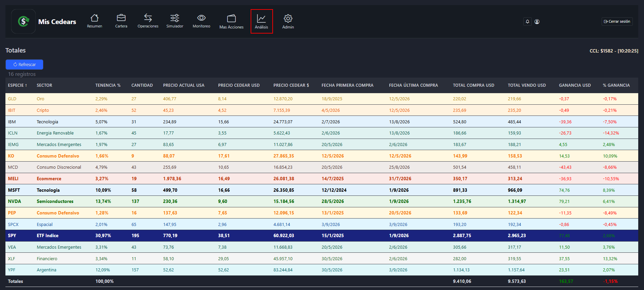The width and height of the screenshot is (644, 290).
Task: Sort by PRECIO CEDEAR USD header
Action: [x=239, y=85]
